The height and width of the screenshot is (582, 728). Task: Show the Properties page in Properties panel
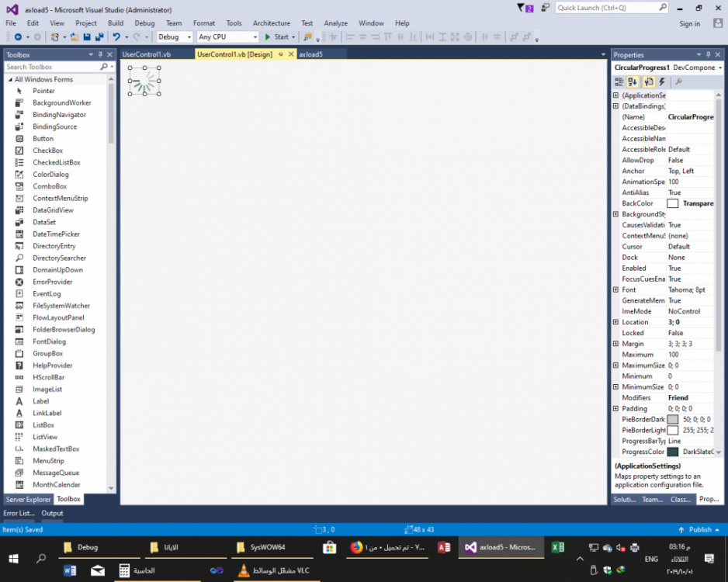click(649, 82)
